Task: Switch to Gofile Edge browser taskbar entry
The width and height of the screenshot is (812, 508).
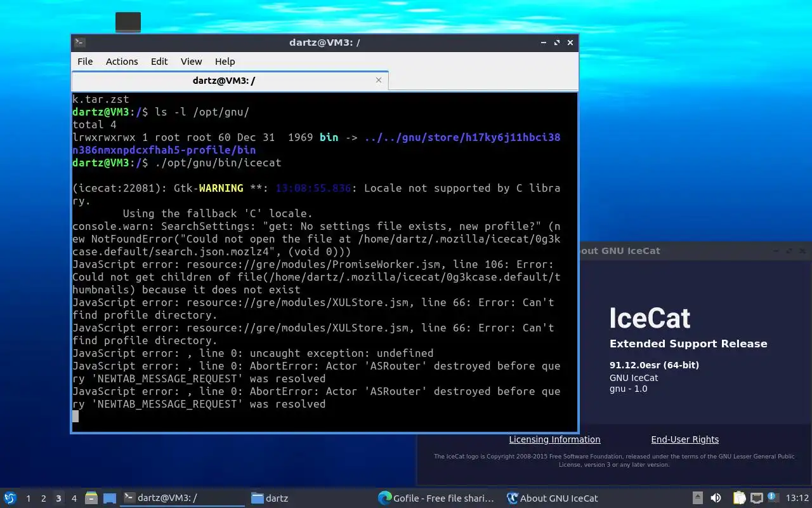Action: pyautogui.click(x=436, y=498)
